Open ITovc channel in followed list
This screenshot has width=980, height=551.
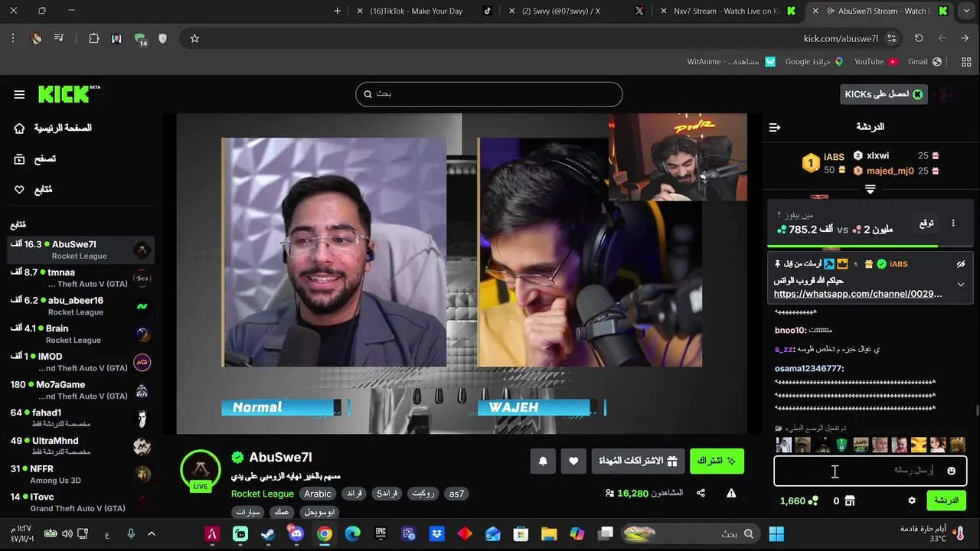[80, 502]
